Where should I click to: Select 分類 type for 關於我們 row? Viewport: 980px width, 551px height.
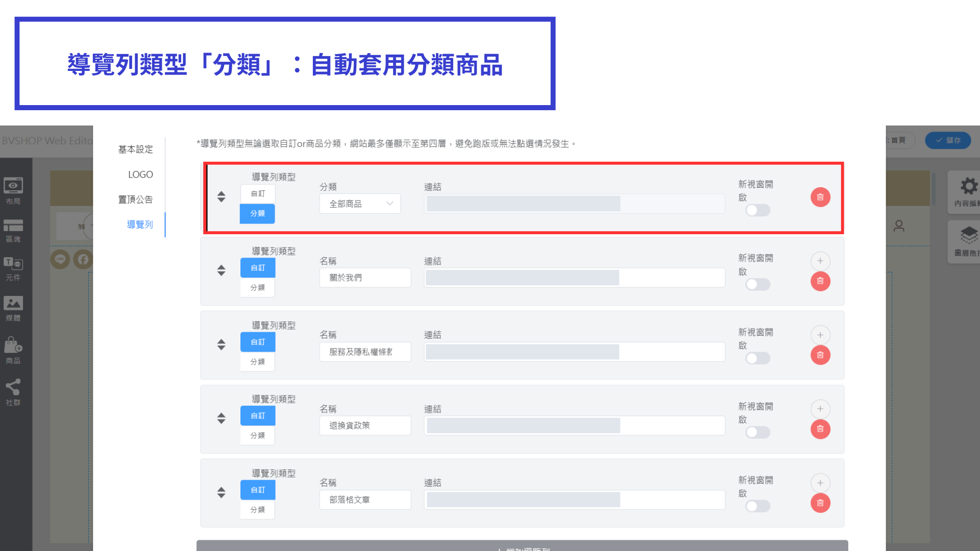pos(257,287)
